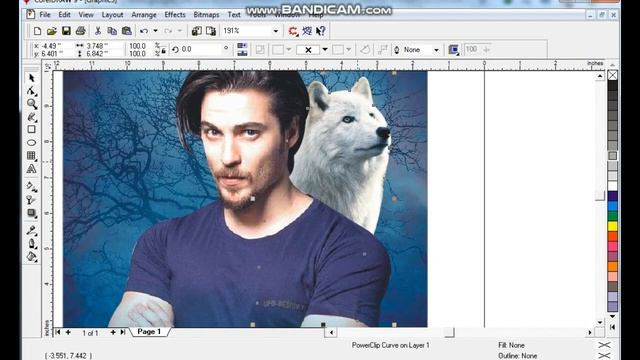Viewport: 640px width, 360px height.
Task: Open a file with folder icon
Action: click(x=51, y=31)
